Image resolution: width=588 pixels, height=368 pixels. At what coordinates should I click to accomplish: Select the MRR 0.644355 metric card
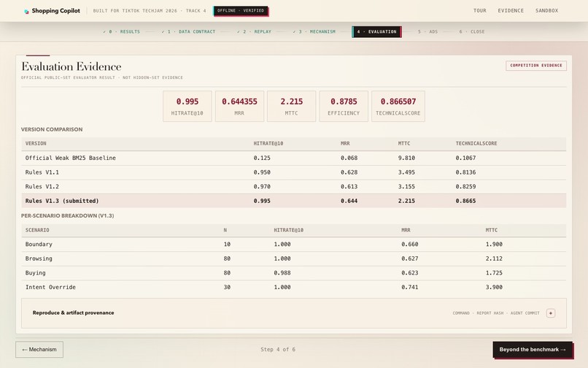pos(239,107)
